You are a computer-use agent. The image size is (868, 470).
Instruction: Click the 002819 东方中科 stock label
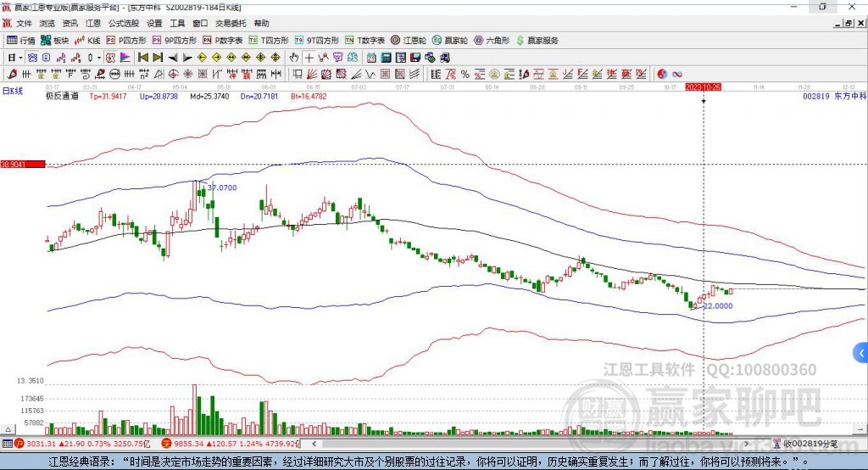coord(834,96)
